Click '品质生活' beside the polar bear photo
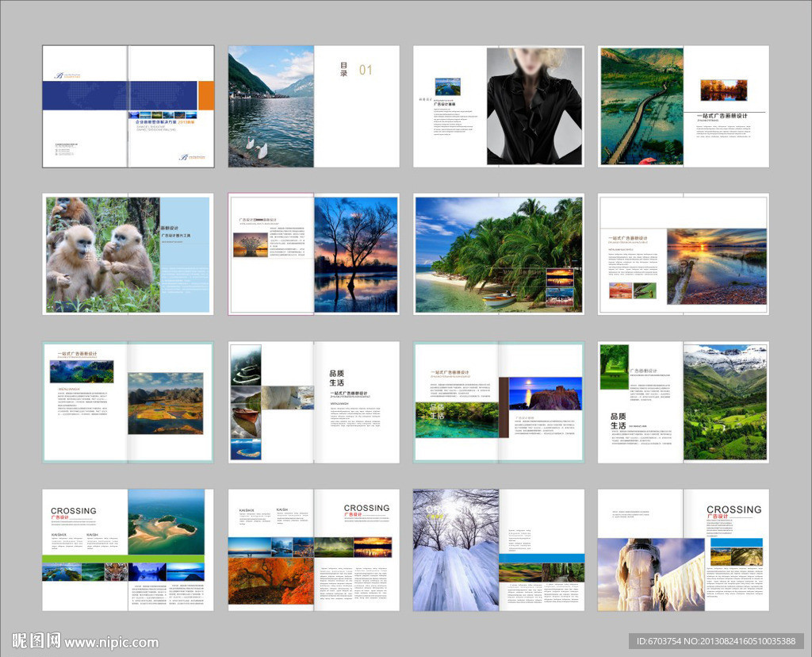Image resolution: width=812 pixels, height=657 pixels. click(x=336, y=378)
